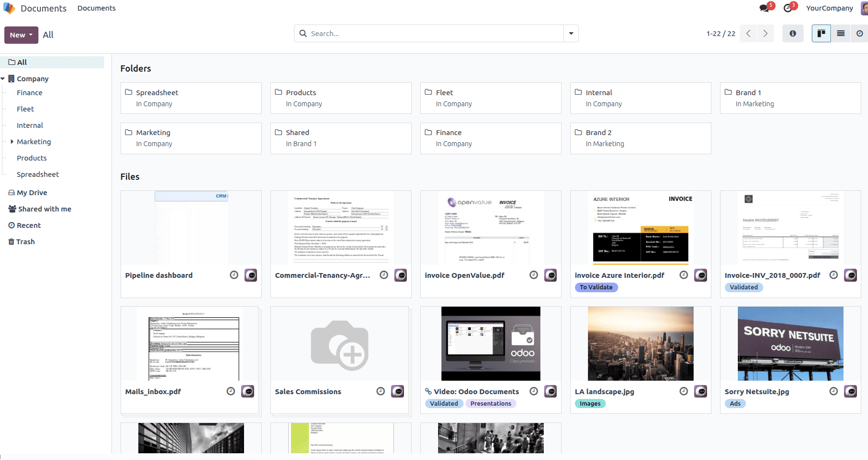This screenshot has height=460, width=868.
Task: Click owner avatar on LA landscape.jpg card
Action: click(x=701, y=391)
